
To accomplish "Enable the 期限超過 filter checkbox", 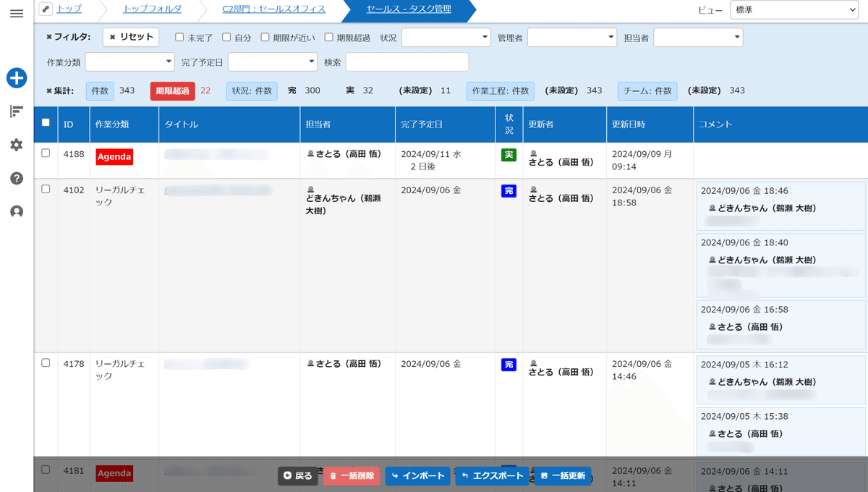I will click(329, 37).
